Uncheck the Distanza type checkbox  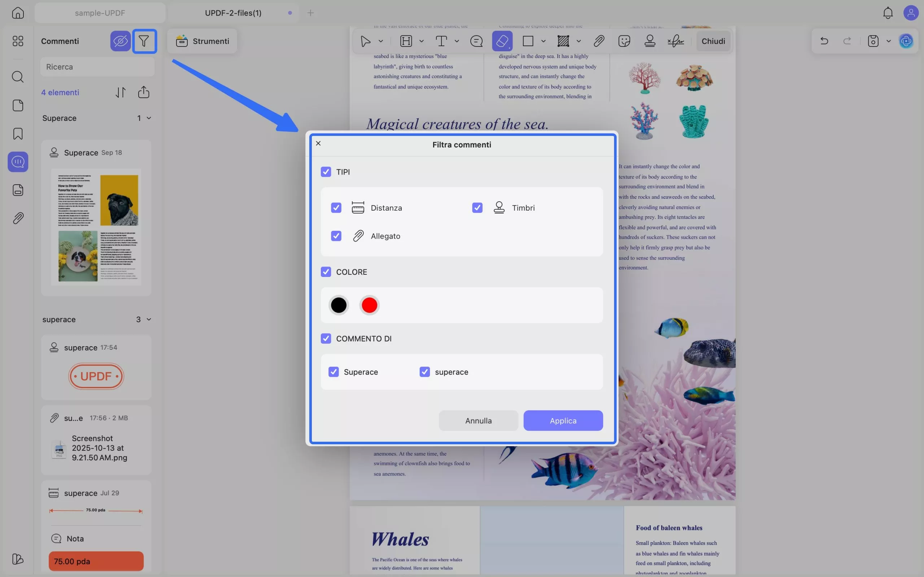pos(336,208)
